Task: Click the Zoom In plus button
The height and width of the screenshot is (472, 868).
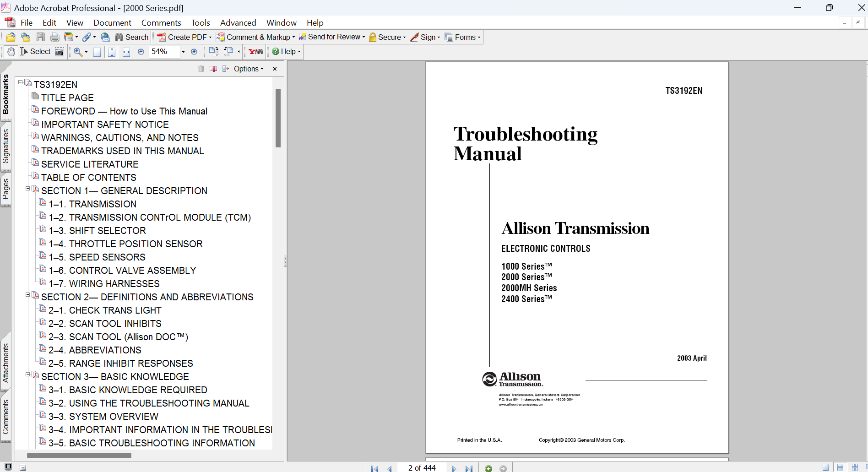Action: pos(194,52)
